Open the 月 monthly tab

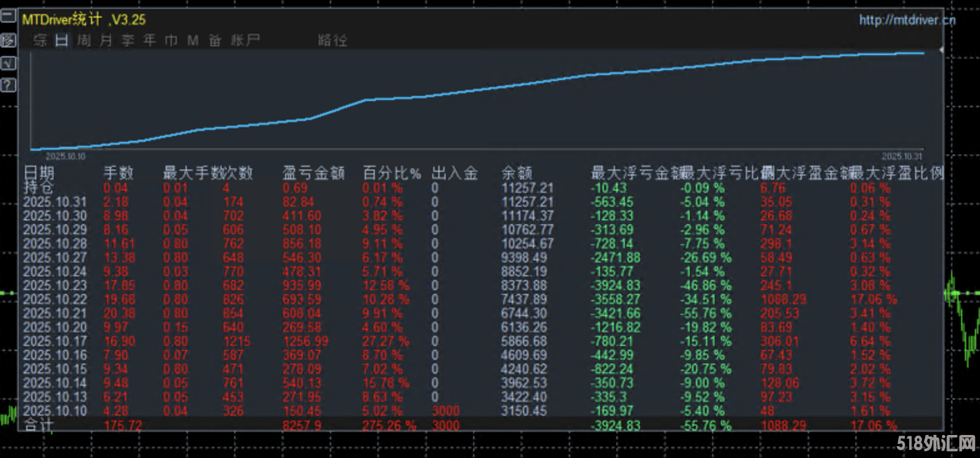pyautogui.click(x=106, y=40)
